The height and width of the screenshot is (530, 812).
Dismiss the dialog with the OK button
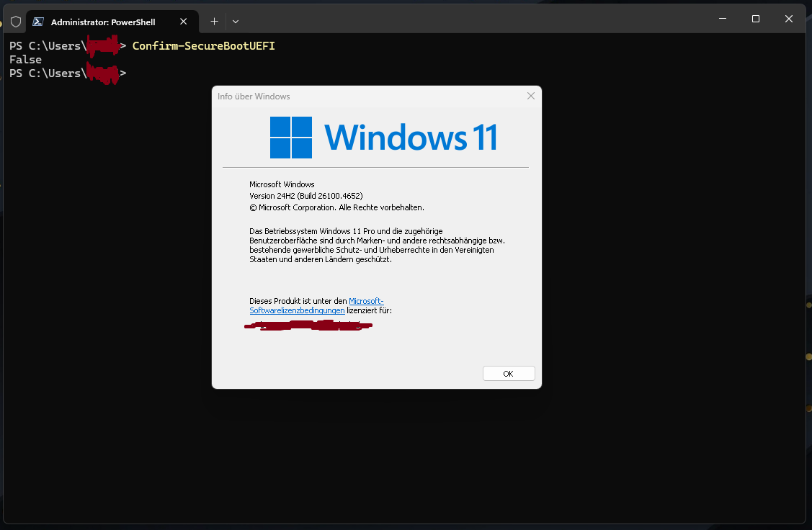[508, 373]
